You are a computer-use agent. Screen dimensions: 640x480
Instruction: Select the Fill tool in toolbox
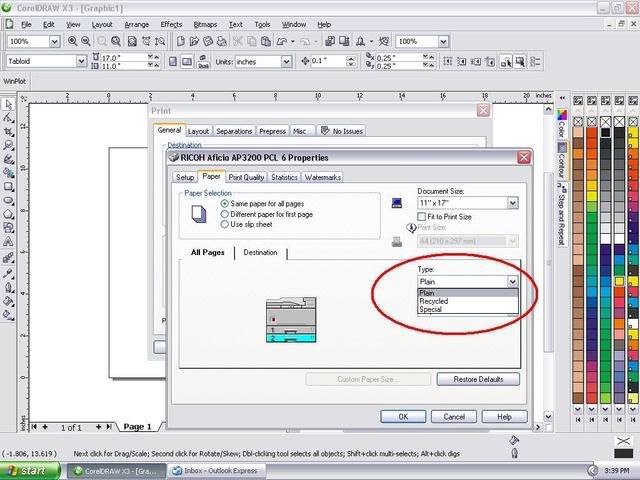point(8,301)
